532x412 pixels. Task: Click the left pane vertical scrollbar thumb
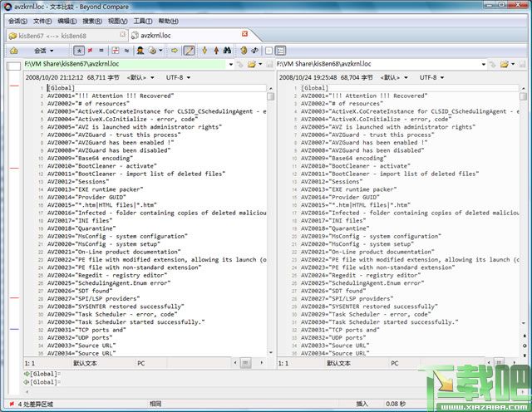[x=270, y=96]
